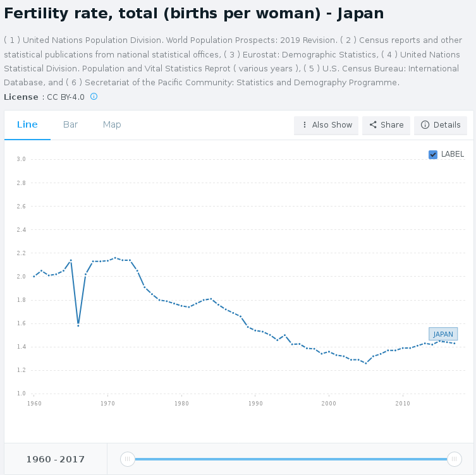The image size is (476, 475).
Task: Click the 2010 x-axis year label
Action: coord(403,403)
